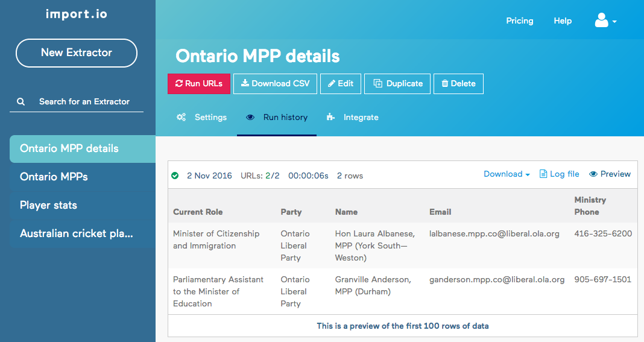The width and height of the screenshot is (644, 342).
Task: Open the Pricing link
Action: 520,21
